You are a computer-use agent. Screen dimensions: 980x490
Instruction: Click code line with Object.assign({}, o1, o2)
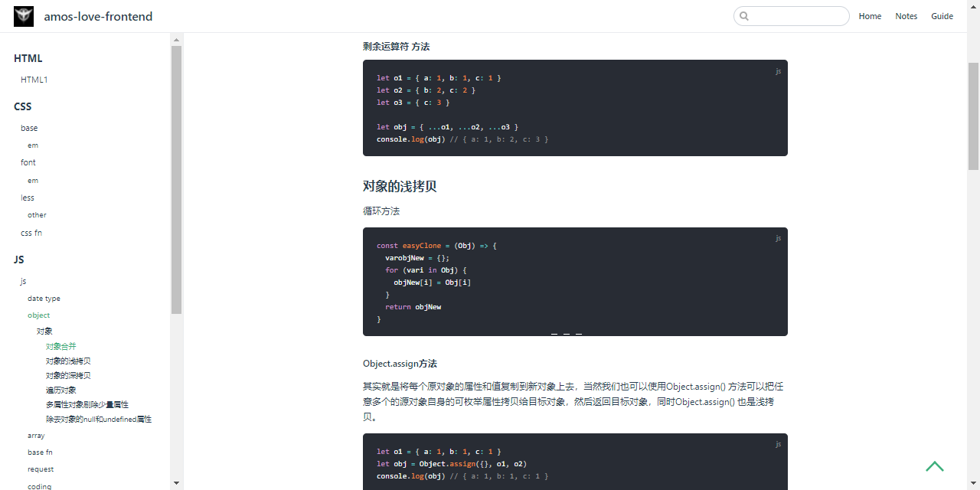tap(452, 464)
